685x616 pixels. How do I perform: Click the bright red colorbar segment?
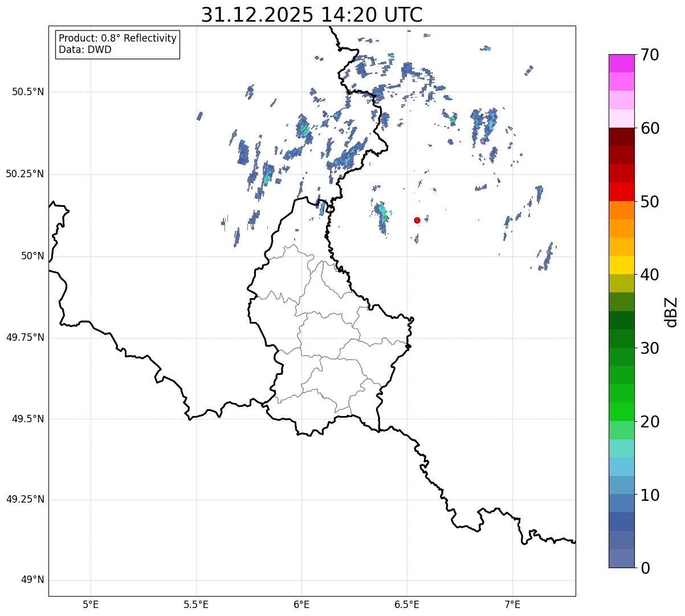click(622, 191)
